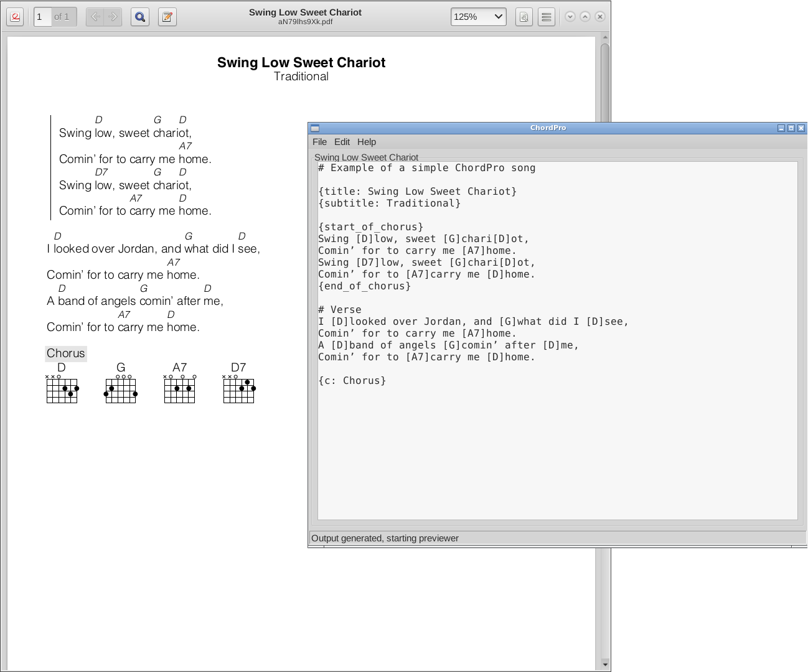Click the "aN79lhs9Xk.pdf" filename in PDF header
808x672 pixels.
click(x=305, y=22)
